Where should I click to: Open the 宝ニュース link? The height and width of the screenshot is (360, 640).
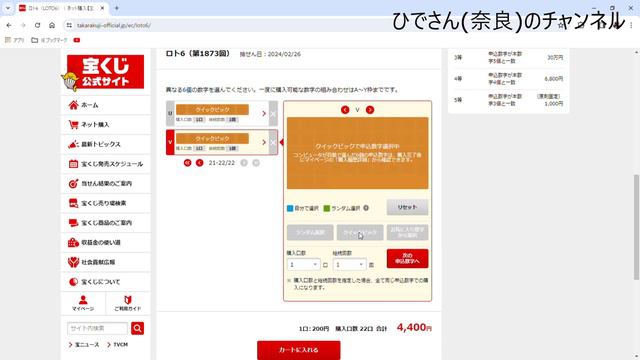point(84,345)
